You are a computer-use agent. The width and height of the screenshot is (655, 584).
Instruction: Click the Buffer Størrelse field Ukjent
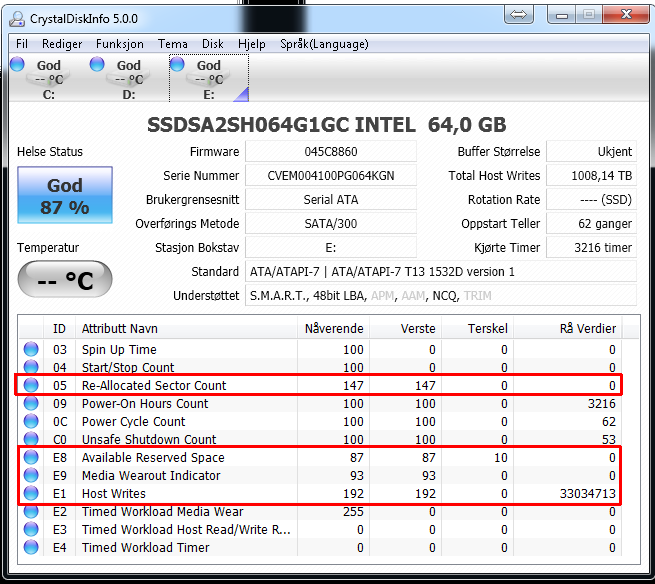592,151
